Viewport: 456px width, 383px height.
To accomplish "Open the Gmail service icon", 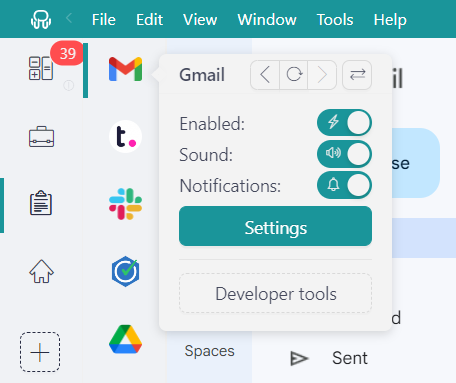I will (x=125, y=69).
